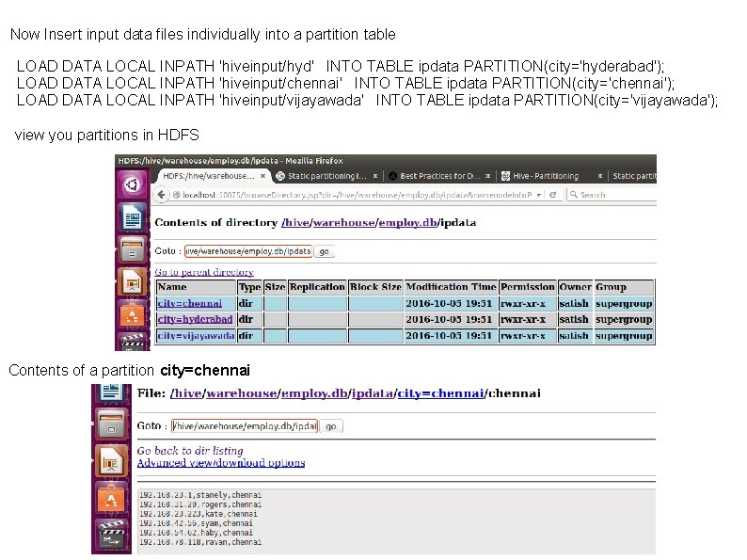Close the HDFS warehouse tab
This screenshot has width=747, height=560.
click(262, 176)
